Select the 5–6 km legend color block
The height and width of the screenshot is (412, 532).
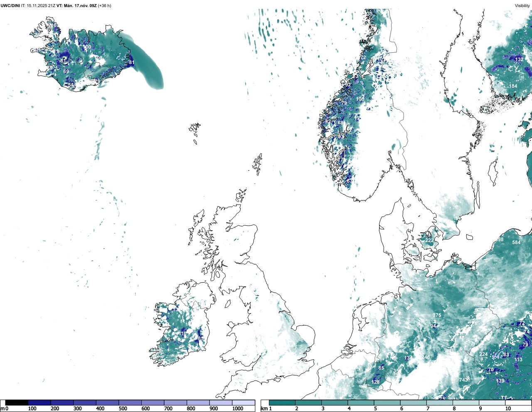coord(387,402)
